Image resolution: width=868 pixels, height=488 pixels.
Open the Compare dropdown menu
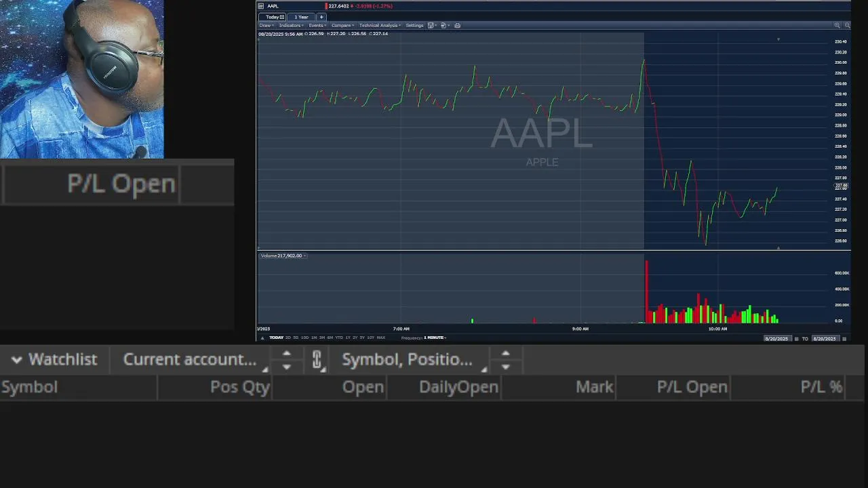click(x=342, y=25)
